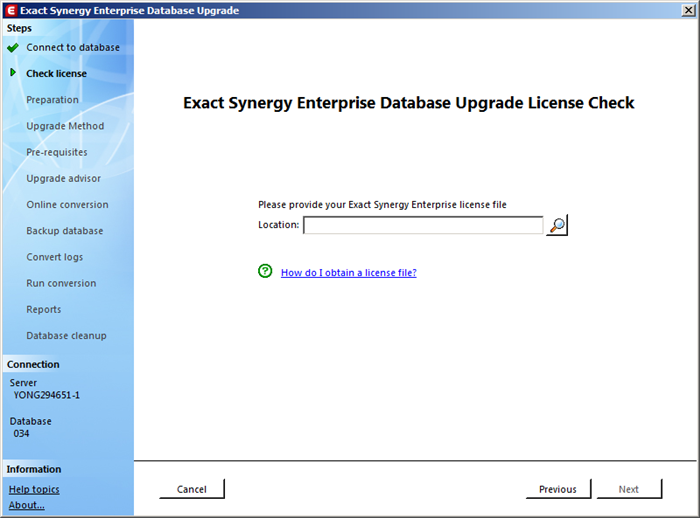700x518 pixels.
Task: Open the About... link
Action: point(26,505)
